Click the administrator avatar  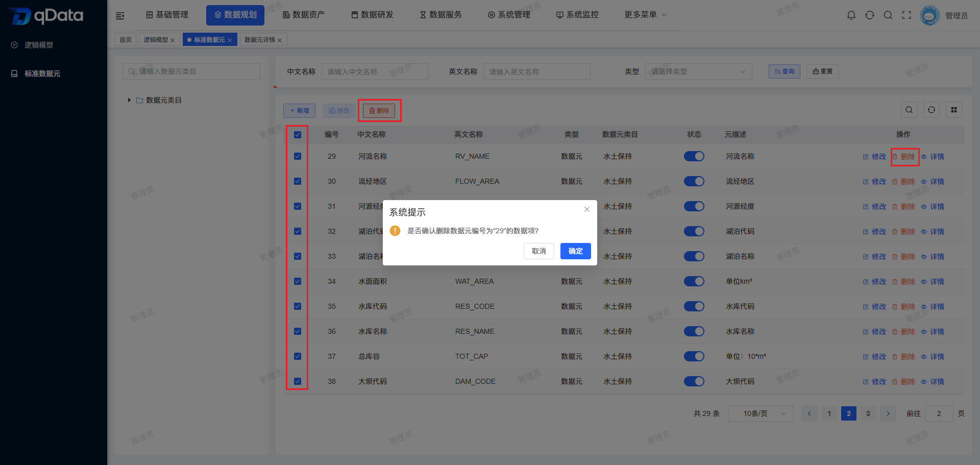point(929,15)
